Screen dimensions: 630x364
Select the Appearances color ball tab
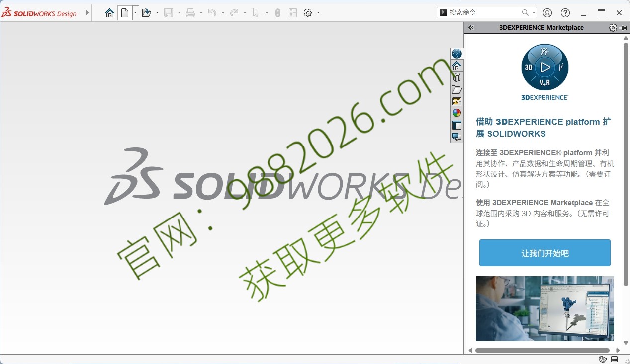point(457,113)
